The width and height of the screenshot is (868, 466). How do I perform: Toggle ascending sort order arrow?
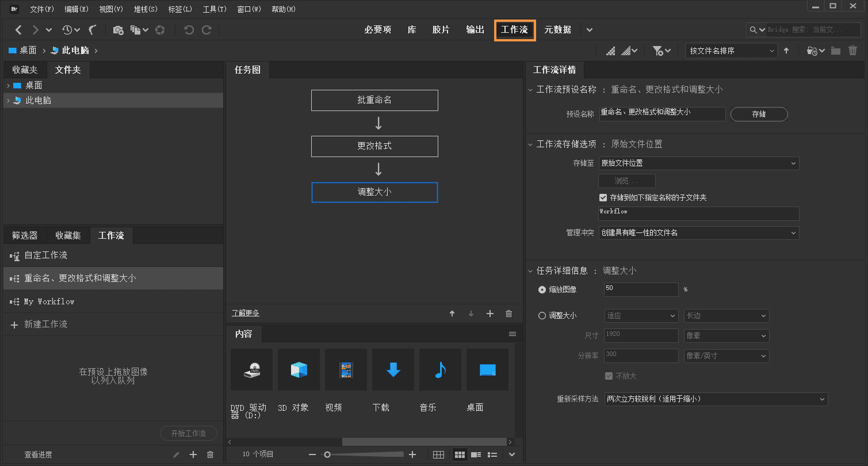(x=786, y=51)
